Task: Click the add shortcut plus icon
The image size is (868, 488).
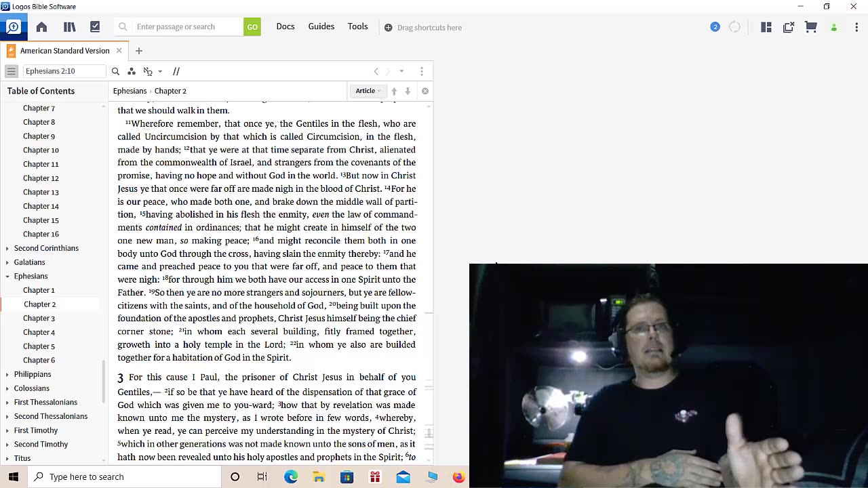Action: (x=388, y=28)
